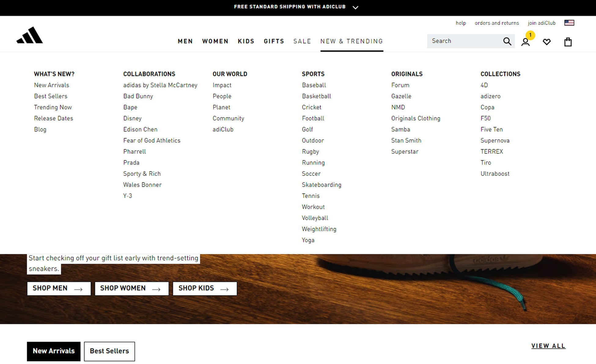Open the SALE menu
The image size is (596, 364).
pyautogui.click(x=302, y=41)
